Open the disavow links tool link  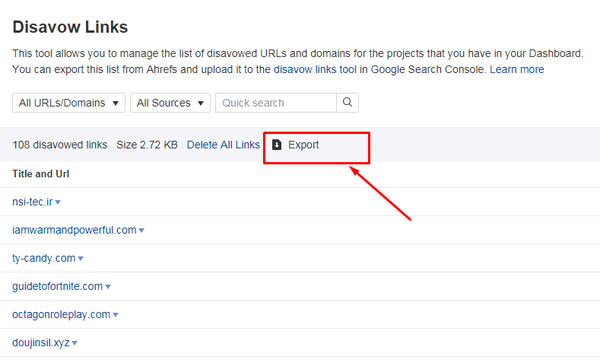pyautogui.click(x=315, y=70)
